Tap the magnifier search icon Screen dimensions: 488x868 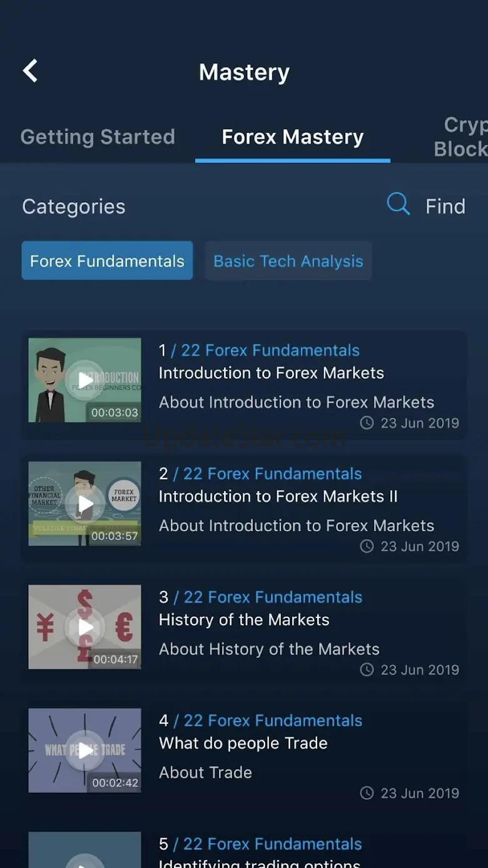[398, 204]
